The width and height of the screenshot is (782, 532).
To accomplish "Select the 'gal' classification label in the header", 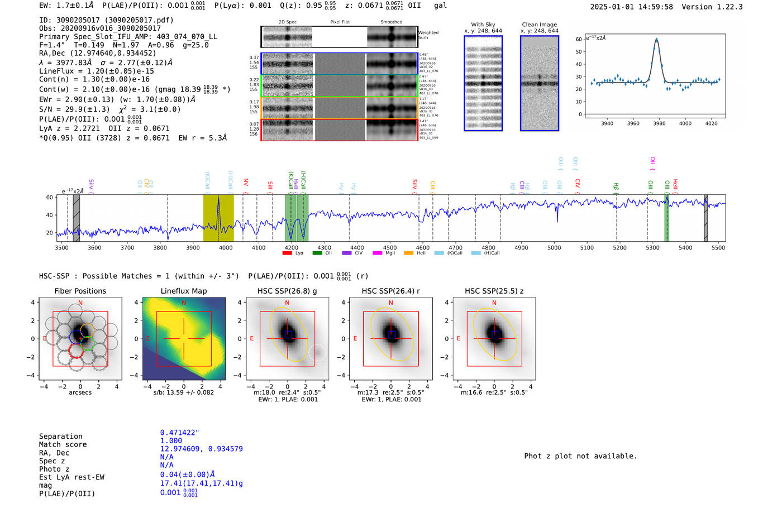I will (x=441, y=6).
